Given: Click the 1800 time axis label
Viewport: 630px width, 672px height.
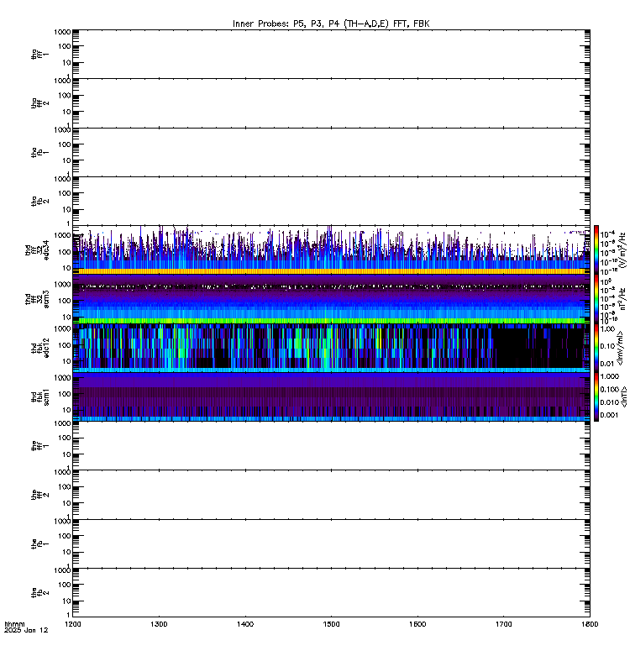Looking at the screenshot, I should point(590,624).
